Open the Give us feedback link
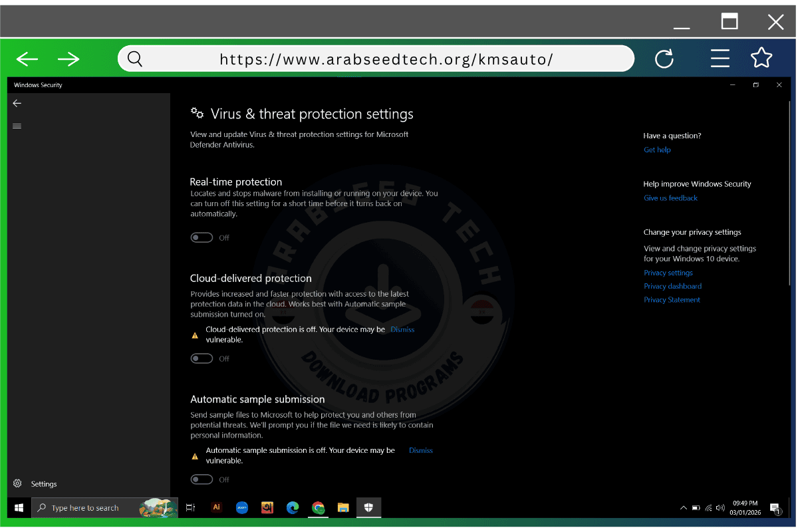 pos(670,198)
